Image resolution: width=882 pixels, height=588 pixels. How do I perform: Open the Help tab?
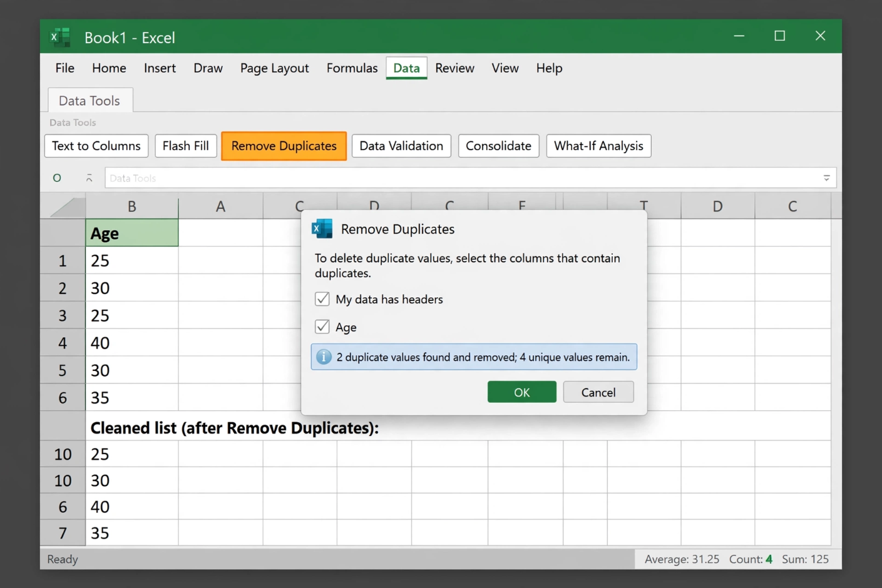(x=549, y=68)
